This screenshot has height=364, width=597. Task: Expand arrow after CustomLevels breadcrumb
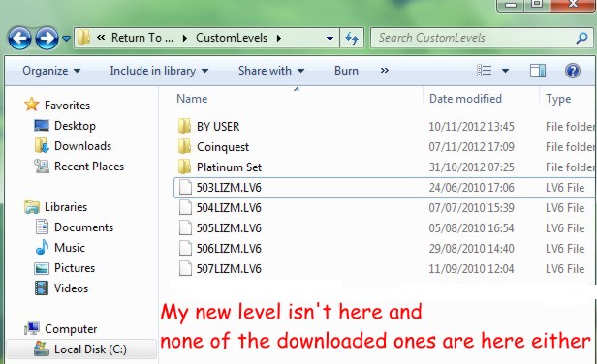pyautogui.click(x=279, y=38)
